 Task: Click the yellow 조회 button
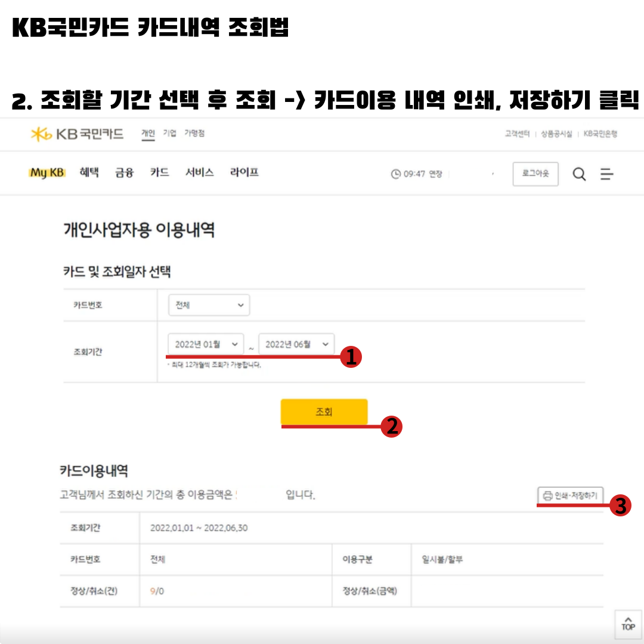[x=324, y=411]
